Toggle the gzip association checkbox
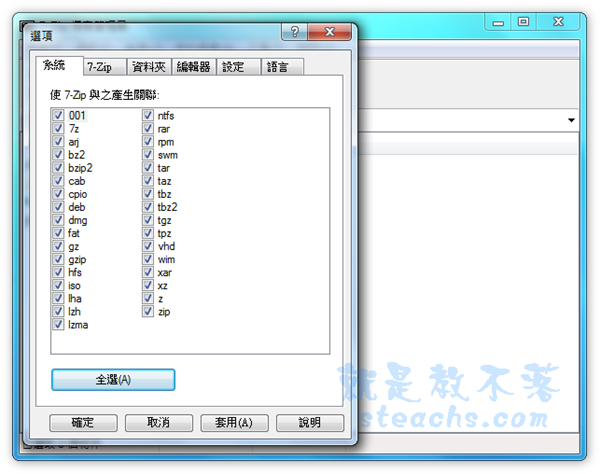Image resolution: width=600 pixels, height=474 pixels. (x=58, y=259)
